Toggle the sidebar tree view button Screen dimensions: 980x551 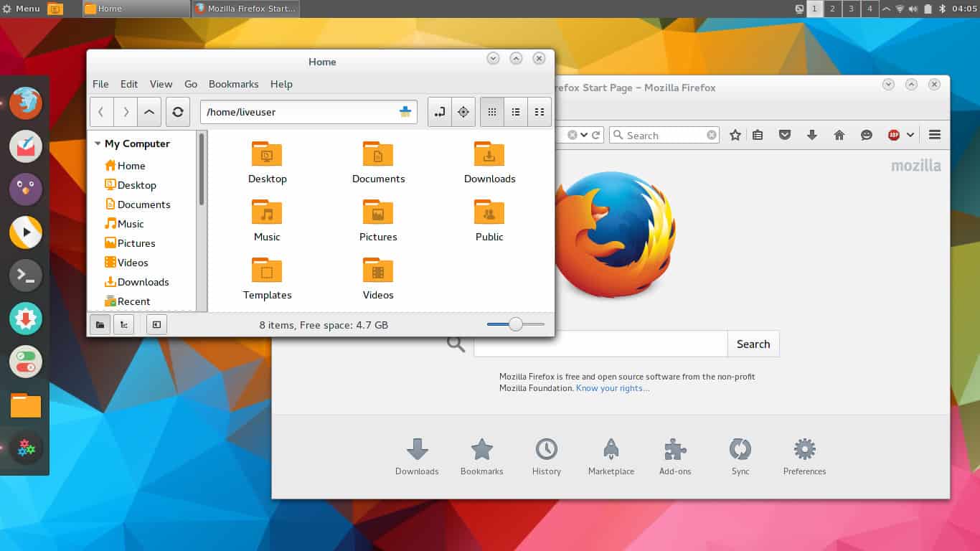tap(123, 325)
